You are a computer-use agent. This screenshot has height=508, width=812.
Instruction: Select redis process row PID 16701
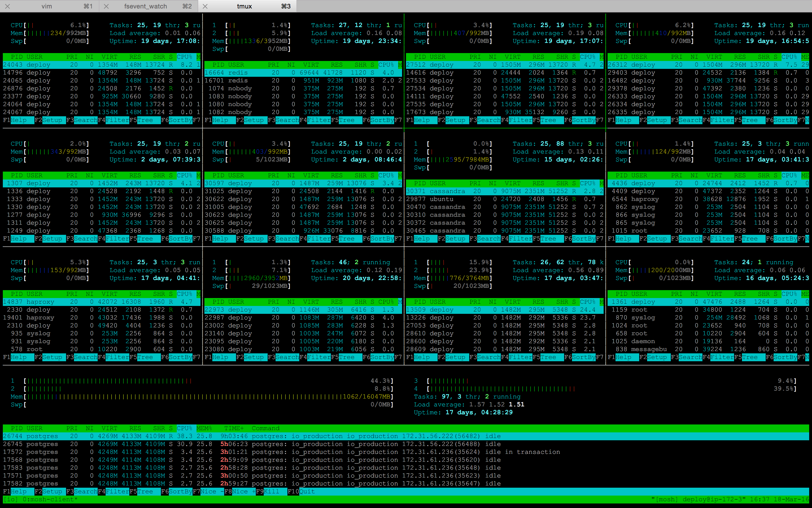tap(303, 80)
